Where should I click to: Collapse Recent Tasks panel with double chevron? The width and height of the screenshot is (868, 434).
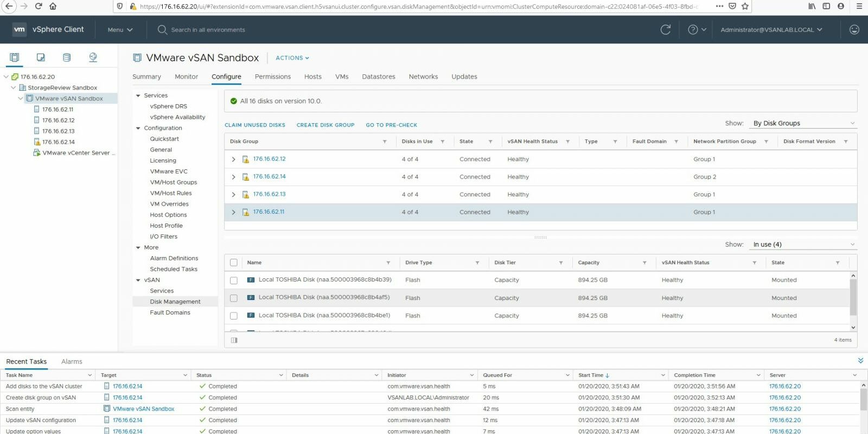[860, 361]
